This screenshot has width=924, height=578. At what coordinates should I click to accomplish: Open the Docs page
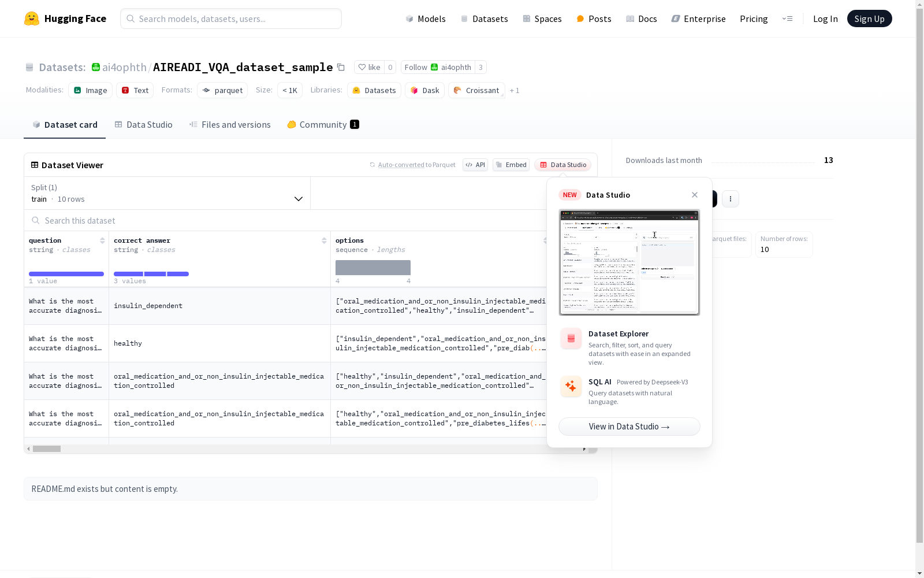coord(642,18)
